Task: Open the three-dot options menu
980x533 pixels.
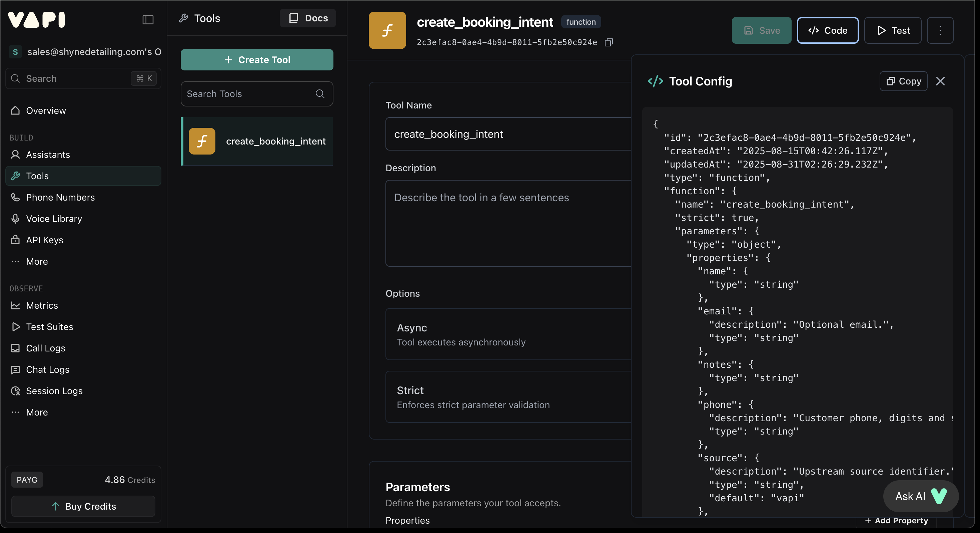Action: (940, 30)
